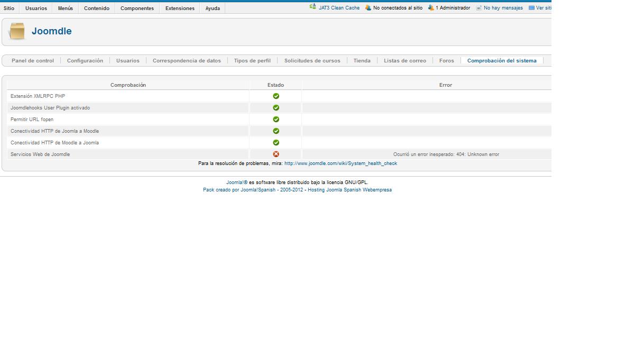Click the Comprobación column header

point(128,85)
